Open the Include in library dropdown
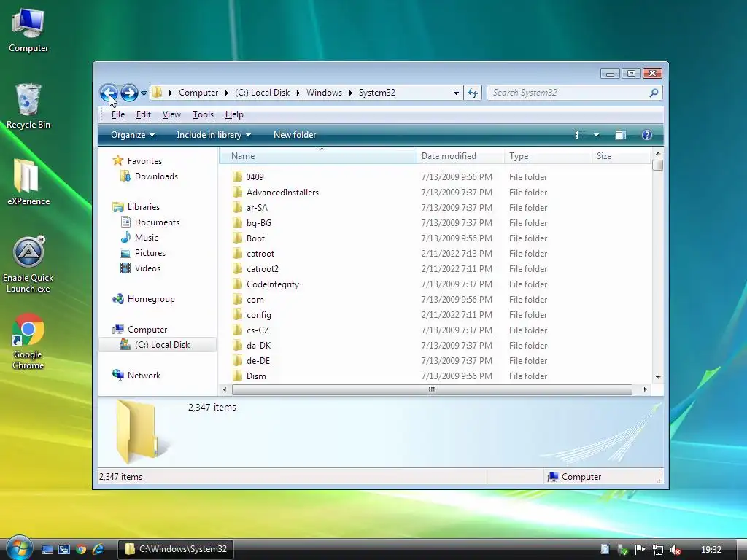Screen dimensions: 747x560 [x=214, y=135]
